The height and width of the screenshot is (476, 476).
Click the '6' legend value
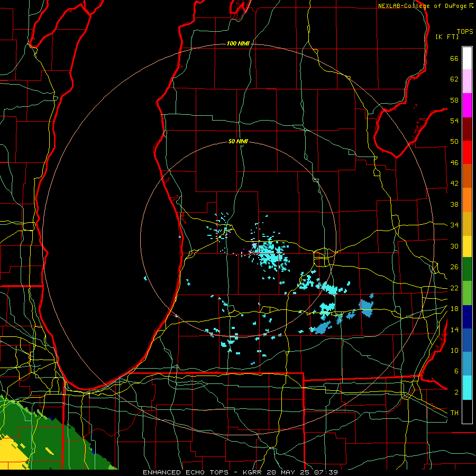456,371
